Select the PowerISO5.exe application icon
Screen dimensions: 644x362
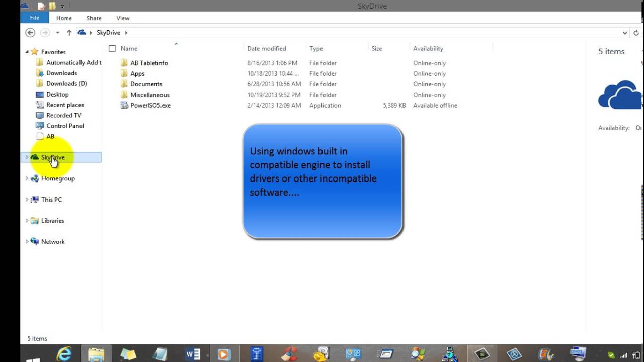pos(124,105)
